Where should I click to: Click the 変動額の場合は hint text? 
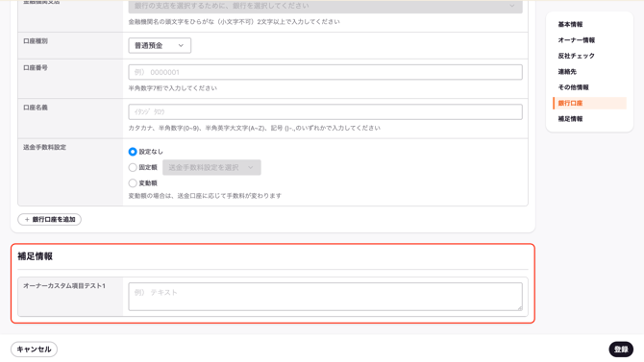click(205, 196)
